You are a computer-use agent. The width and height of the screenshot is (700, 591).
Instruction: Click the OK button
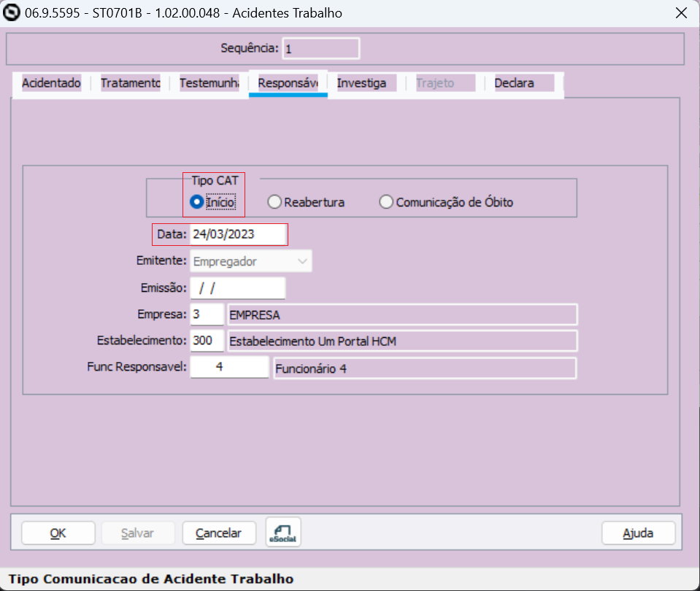coord(58,533)
